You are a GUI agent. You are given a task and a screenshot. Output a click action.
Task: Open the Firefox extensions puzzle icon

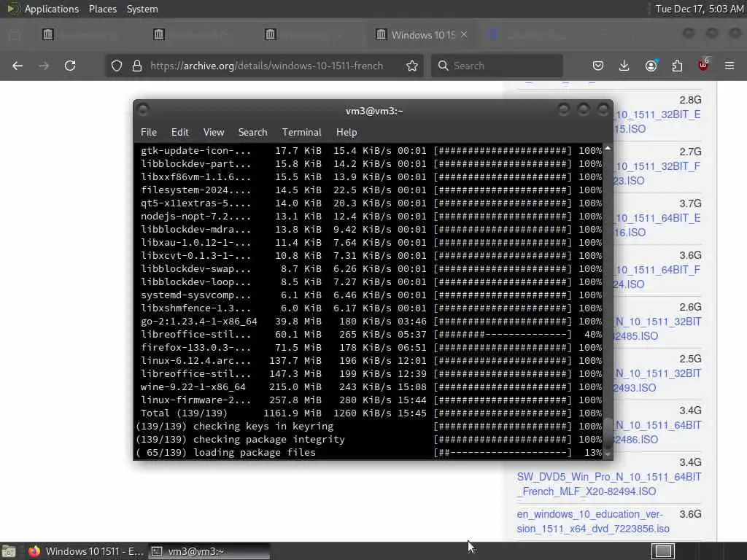[x=677, y=66]
